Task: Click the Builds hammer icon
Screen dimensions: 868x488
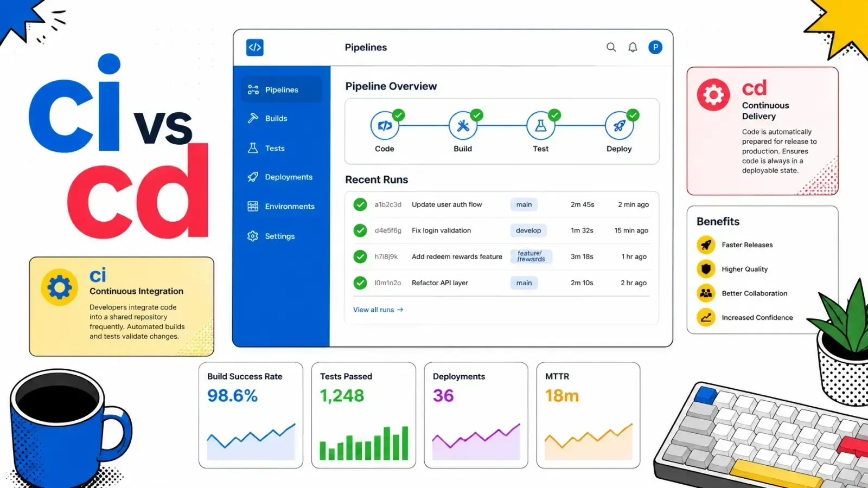Action: click(x=253, y=118)
